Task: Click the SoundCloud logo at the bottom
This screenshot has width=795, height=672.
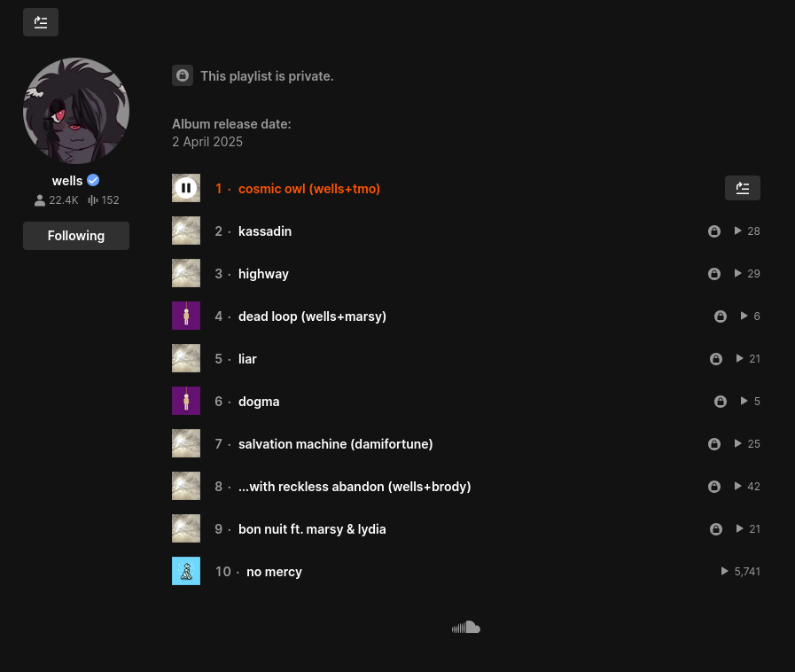Action: [x=465, y=628]
